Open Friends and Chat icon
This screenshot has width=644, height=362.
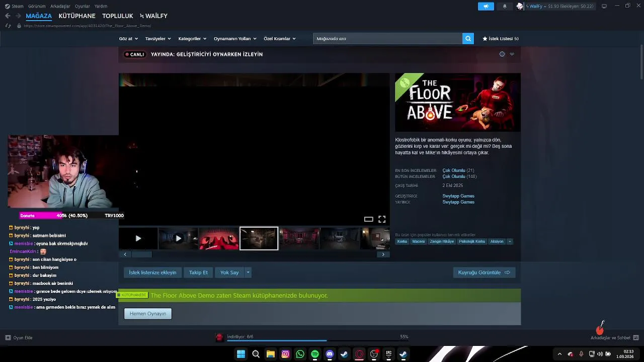[635, 337]
